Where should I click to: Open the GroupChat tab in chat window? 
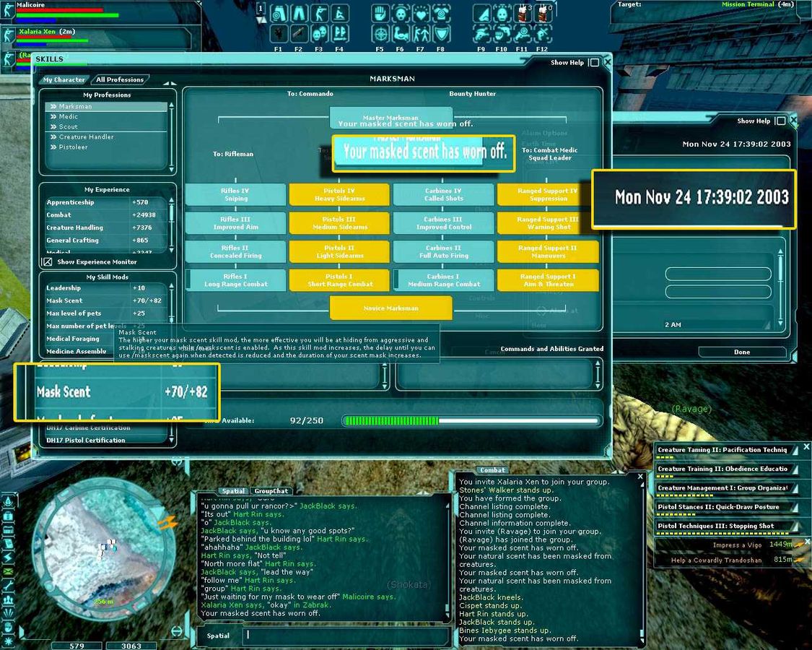tap(271, 491)
